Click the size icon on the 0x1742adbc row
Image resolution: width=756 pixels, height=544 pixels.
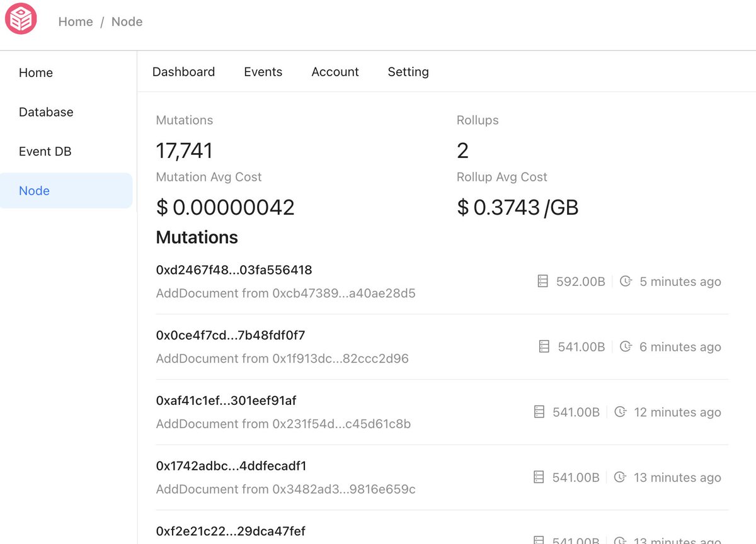pos(539,477)
